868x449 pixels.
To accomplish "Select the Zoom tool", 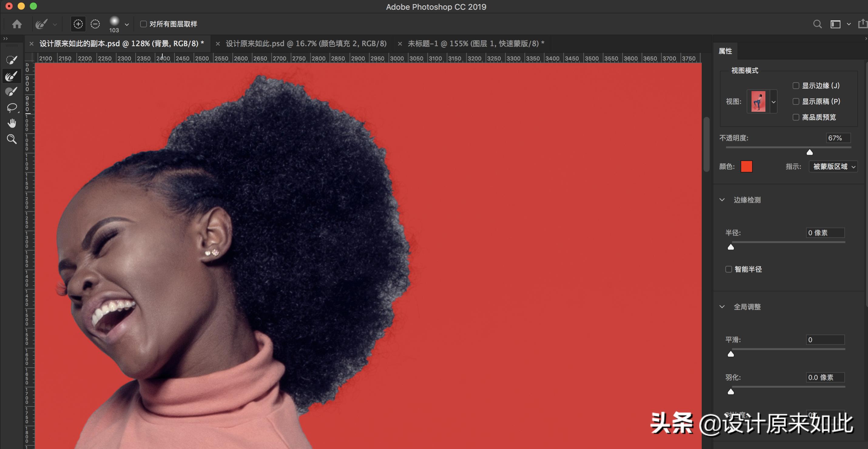I will tap(12, 139).
